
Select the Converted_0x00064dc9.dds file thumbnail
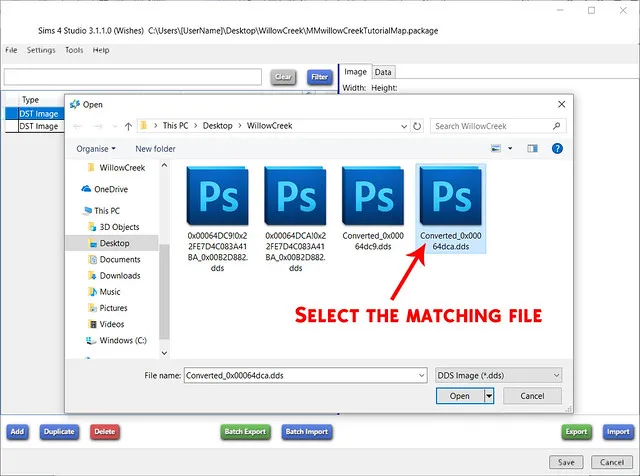(373, 196)
